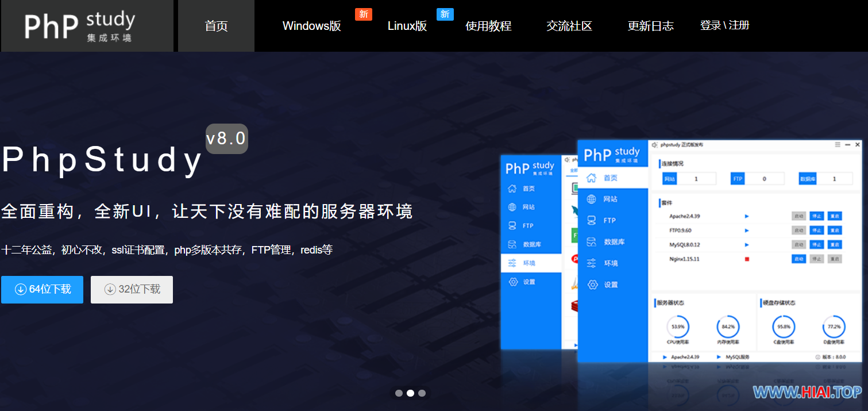Select 首页 in the site navigation bar
Screen dimensions: 868x411
click(x=216, y=26)
